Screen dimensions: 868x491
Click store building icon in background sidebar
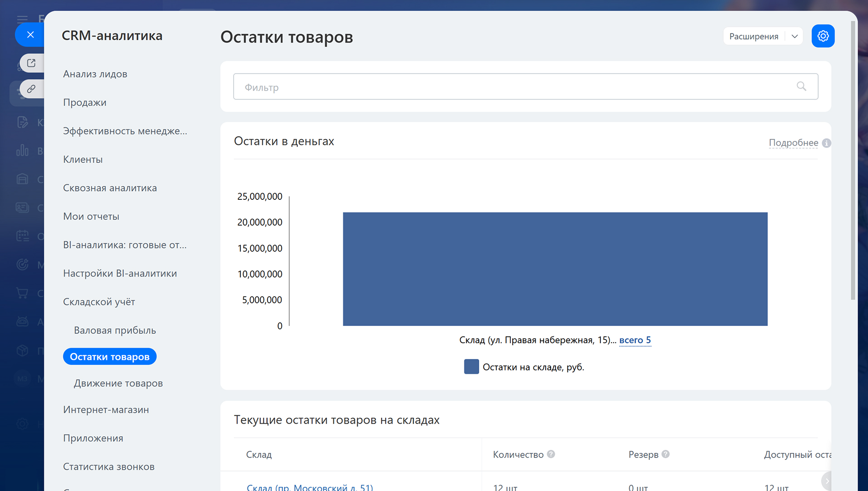22,179
